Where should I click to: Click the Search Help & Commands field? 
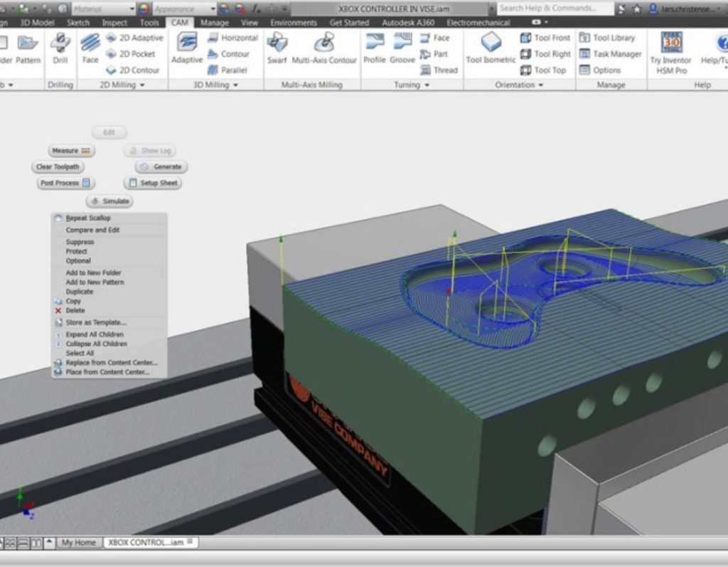(555, 9)
